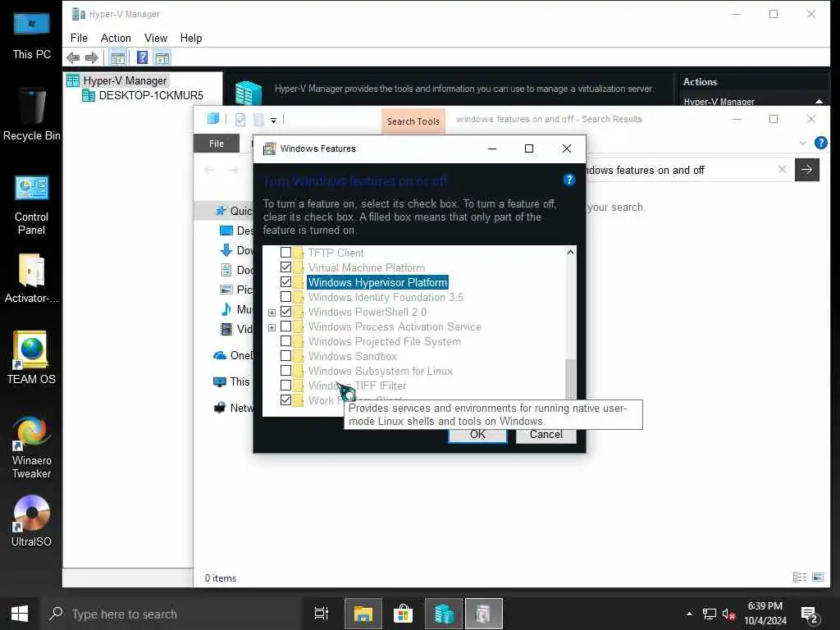
Task: Uncheck Virtual Machine Platform checkbox
Action: [286, 267]
